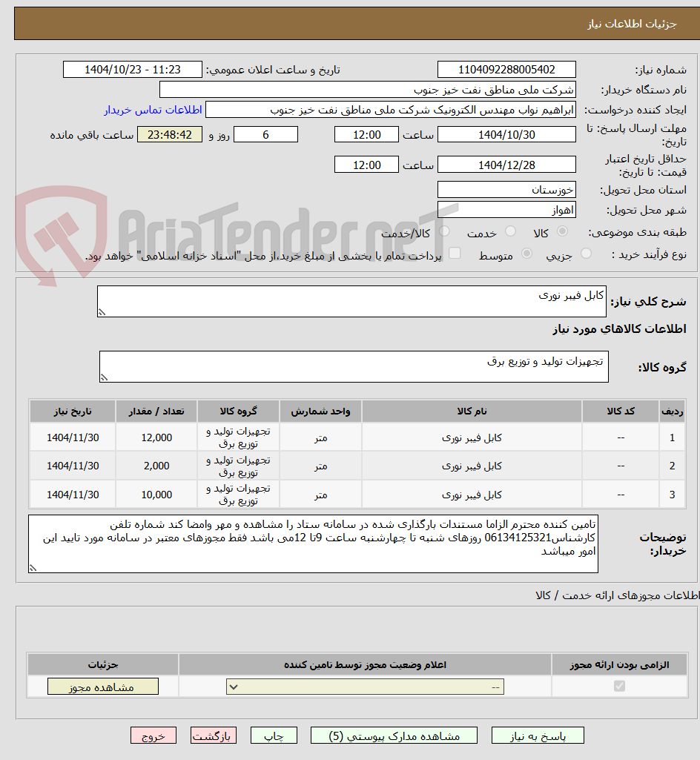Click the بازگشت back button
The width and height of the screenshot is (700, 760).
click(214, 736)
